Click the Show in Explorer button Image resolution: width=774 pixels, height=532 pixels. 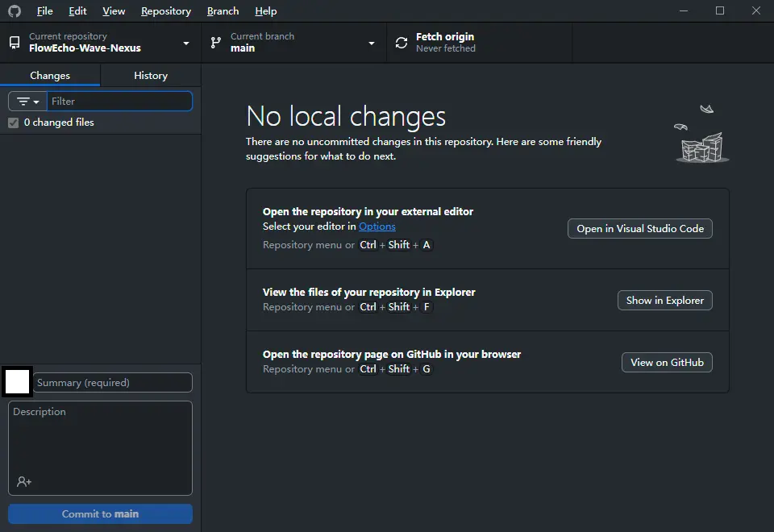click(x=664, y=300)
